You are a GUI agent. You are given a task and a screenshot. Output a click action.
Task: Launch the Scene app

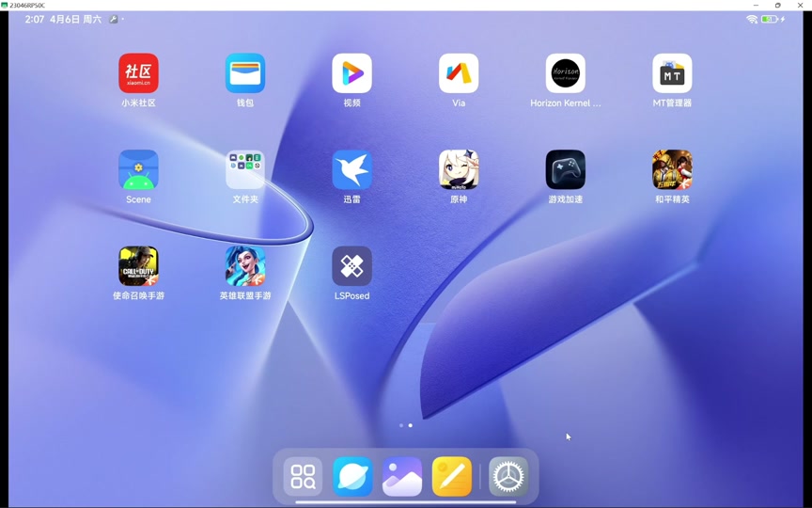pyautogui.click(x=138, y=169)
